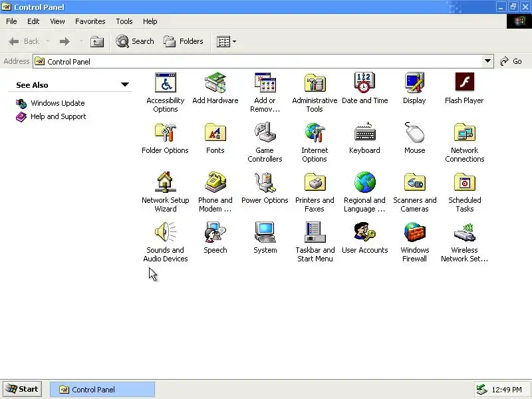Open Accessibility Options icon

point(165,82)
